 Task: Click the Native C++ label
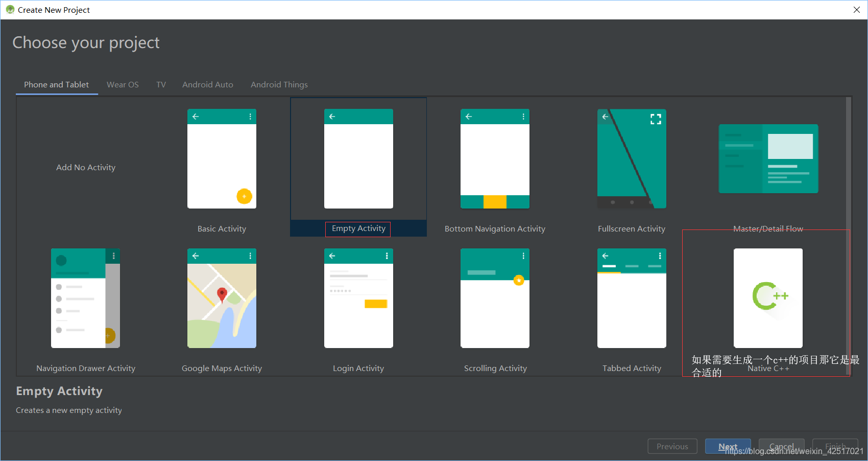pyautogui.click(x=768, y=368)
